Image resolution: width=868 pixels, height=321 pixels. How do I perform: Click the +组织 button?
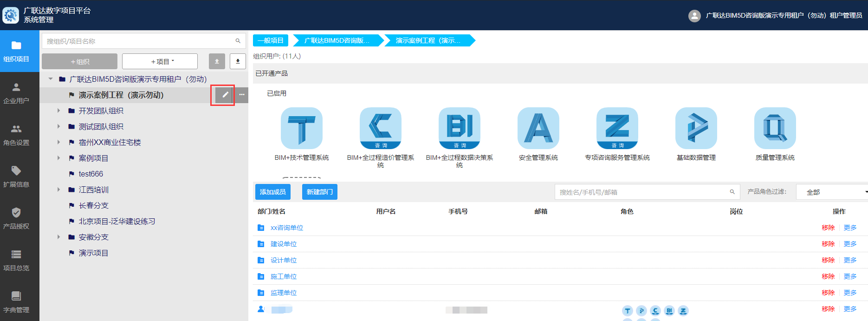(x=80, y=61)
